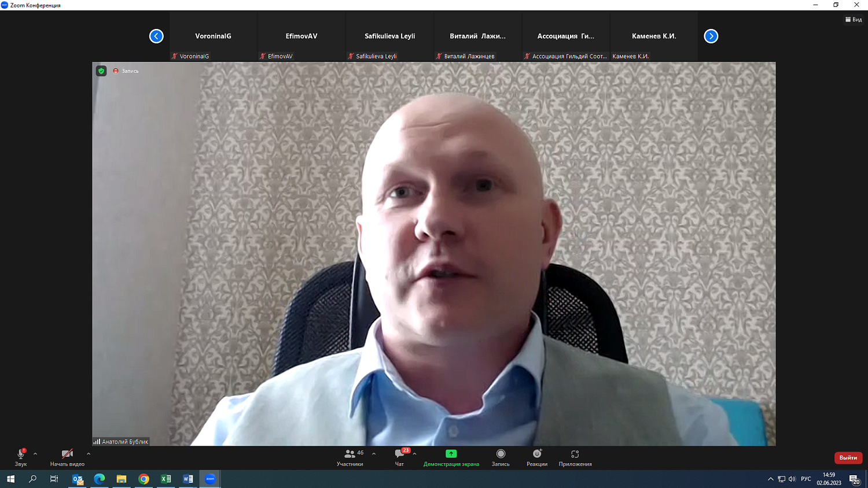Click the green encryption shield icon
Image resolution: width=868 pixels, height=488 pixels.
[101, 71]
